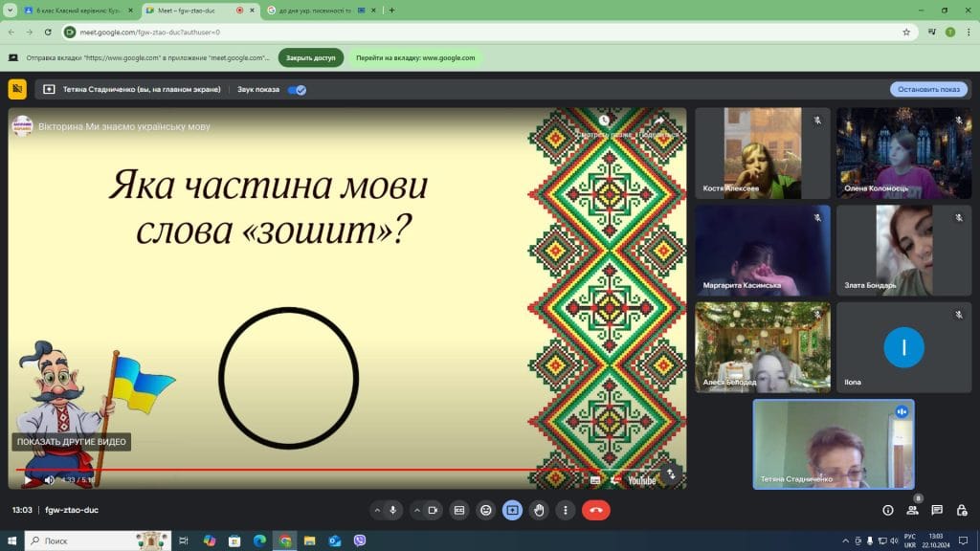Image resolution: width=980 pixels, height=551 pixels.
Task: Click 'ПОКАЗАТЬ ДРУГИЕ ВИДЕО' button
Action: 71,442
